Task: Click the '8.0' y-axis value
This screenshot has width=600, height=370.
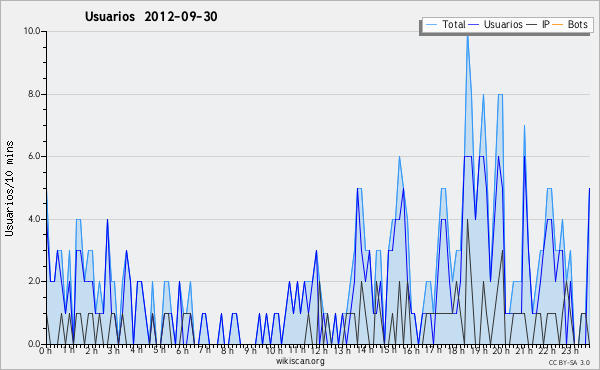Action: (x=34, y=94)
